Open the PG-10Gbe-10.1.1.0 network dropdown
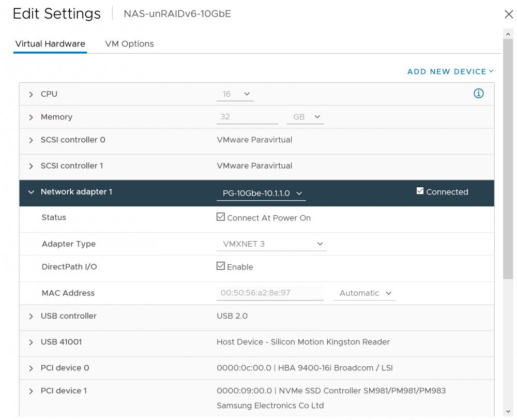The image size is (517, 420). 261,193
